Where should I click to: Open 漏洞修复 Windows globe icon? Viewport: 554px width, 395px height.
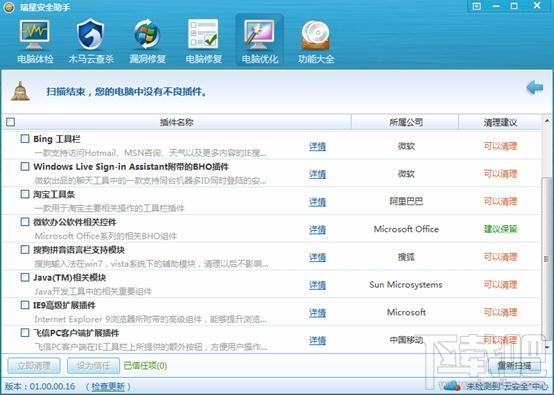click(147, 35)
